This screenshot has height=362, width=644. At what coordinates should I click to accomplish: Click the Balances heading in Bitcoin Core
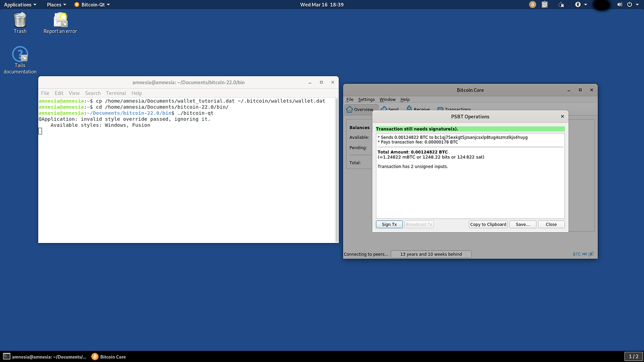click(x=359, y=128)
